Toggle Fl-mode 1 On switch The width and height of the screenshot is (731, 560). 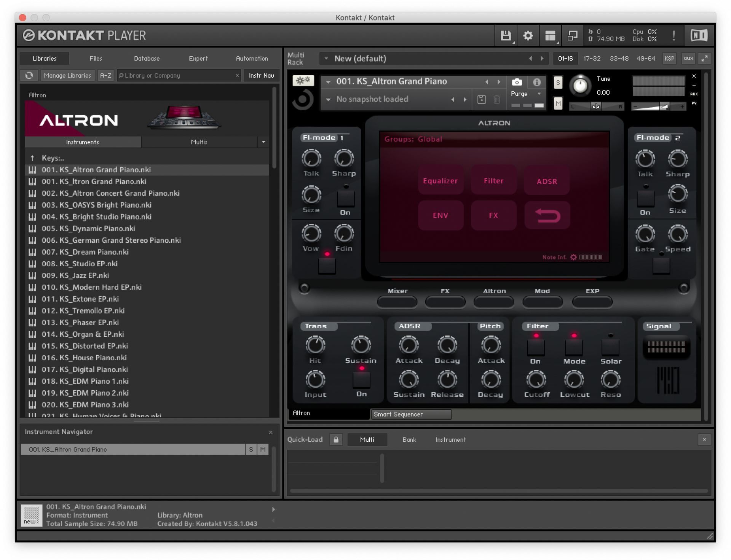click(346, 198)
